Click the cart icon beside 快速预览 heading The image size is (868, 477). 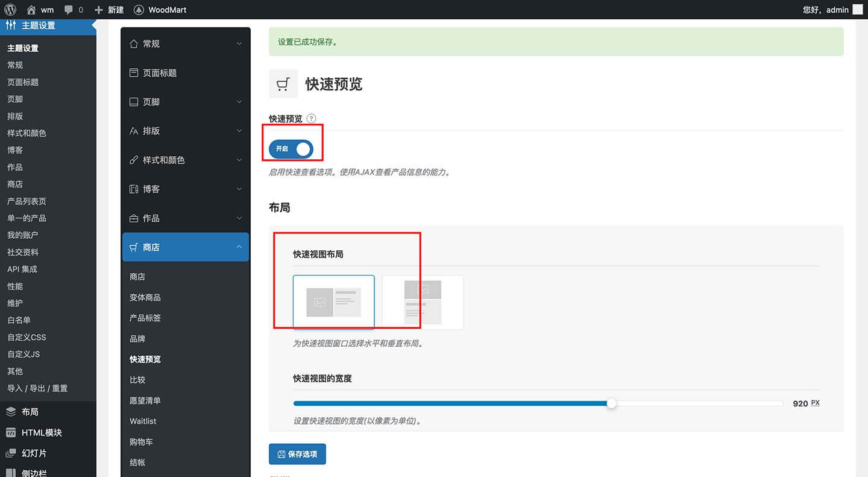pyautogui.click(x=283, y=84)
